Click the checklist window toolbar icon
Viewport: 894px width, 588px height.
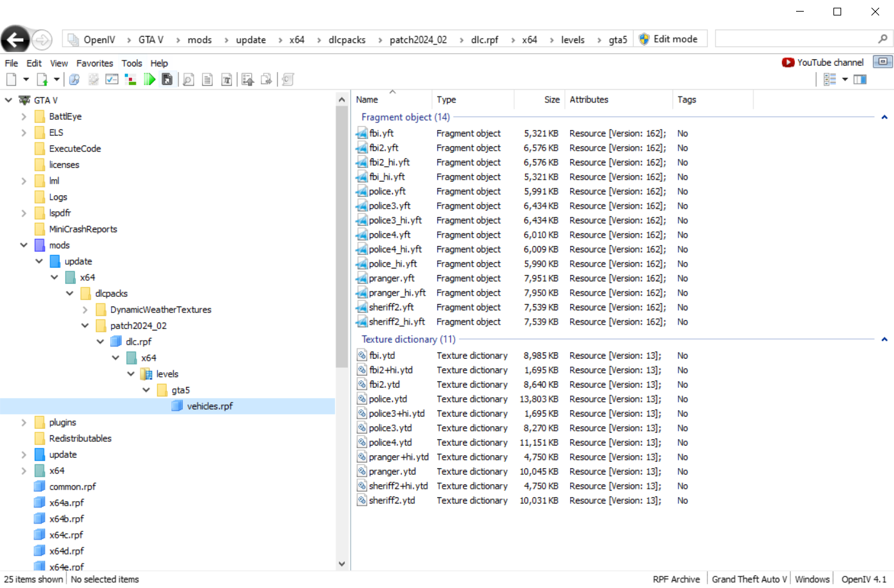[x=112, y=79]
